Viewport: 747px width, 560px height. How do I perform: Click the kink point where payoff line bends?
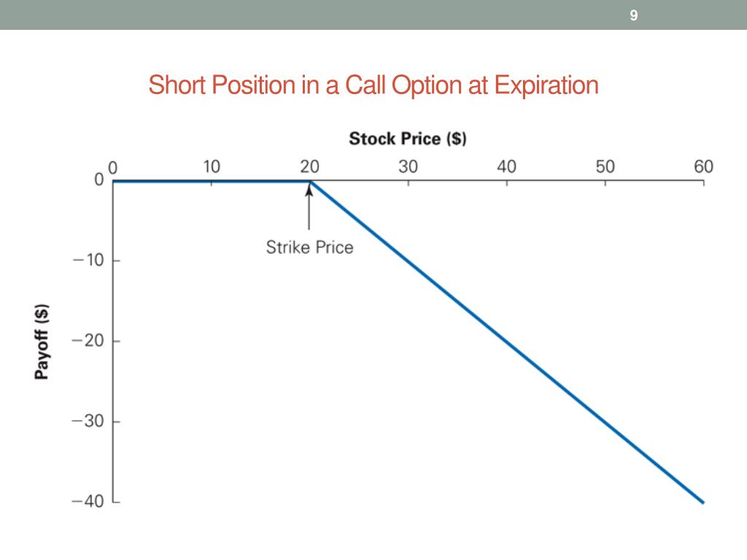click(310, 182)
